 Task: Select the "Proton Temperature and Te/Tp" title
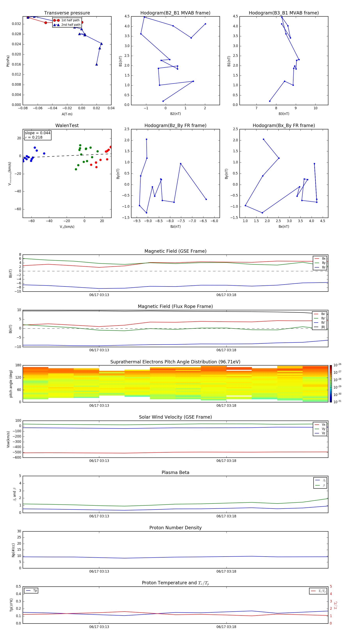coord(175,583)
